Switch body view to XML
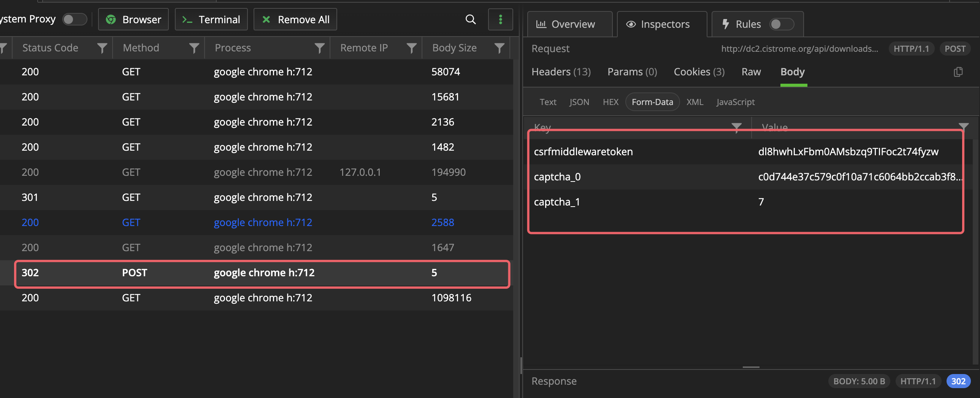This screenshot has height=398, width=980. click(x=694, y=102)
